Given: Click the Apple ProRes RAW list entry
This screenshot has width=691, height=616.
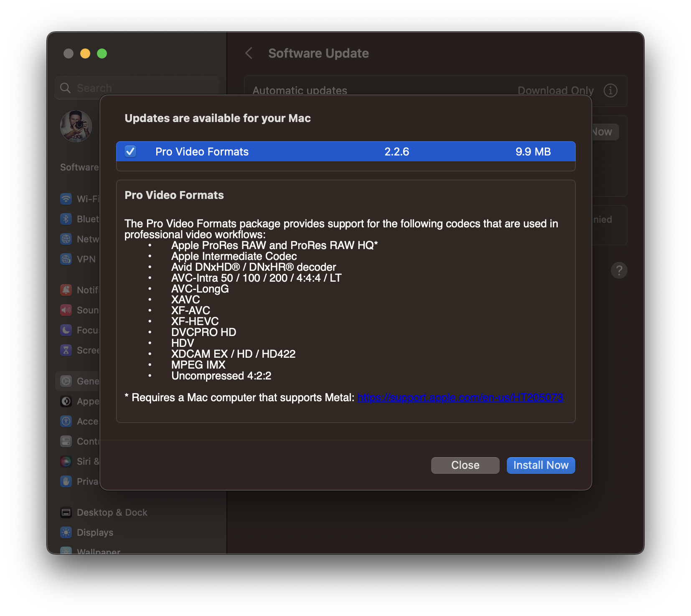Looking at the screenshot, I should click(x=274, y=245).
